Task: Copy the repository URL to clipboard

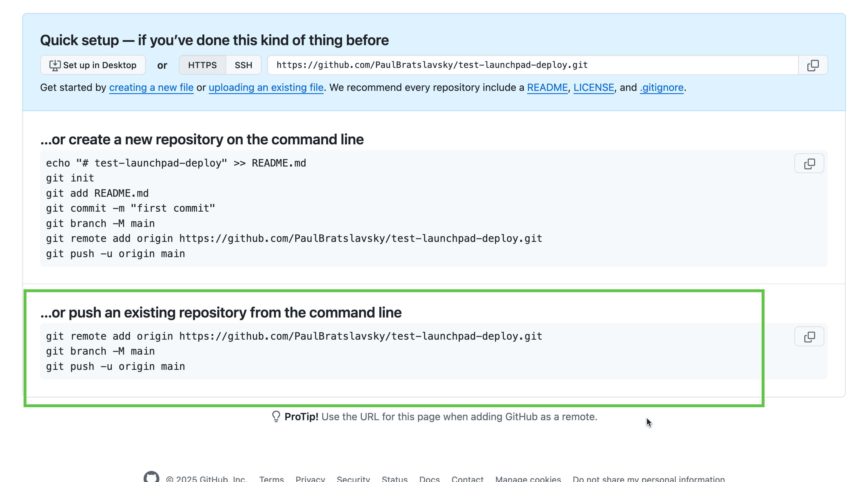Action: point(813,65)
